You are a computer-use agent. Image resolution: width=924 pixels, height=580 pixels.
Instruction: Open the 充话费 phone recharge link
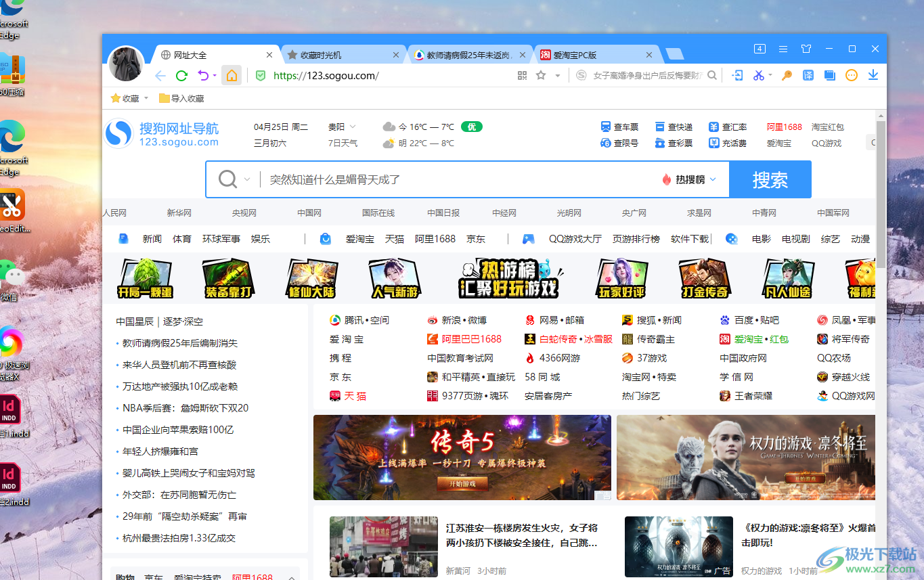(x=728, y=143)
